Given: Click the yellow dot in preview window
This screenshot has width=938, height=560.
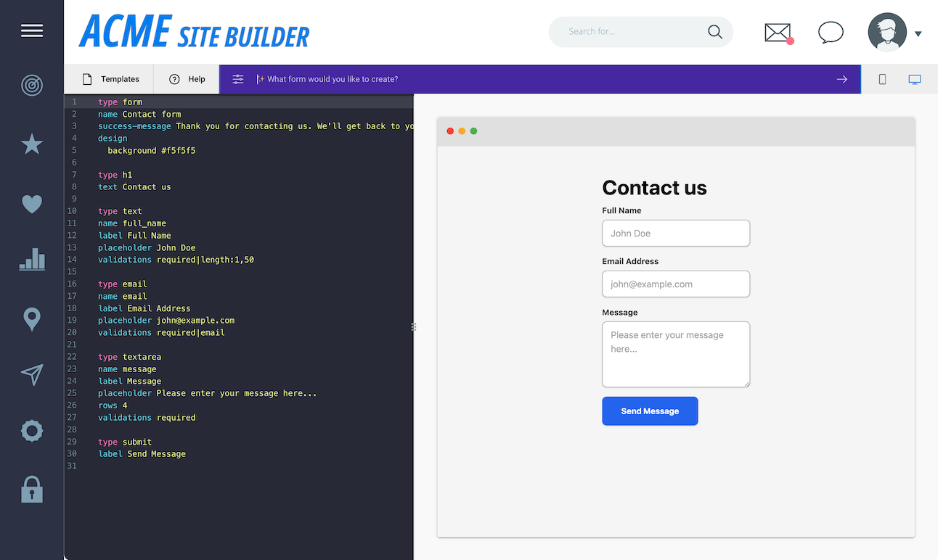Looking at the screenshot, I should pyautogui.click(x=462, y=131).
